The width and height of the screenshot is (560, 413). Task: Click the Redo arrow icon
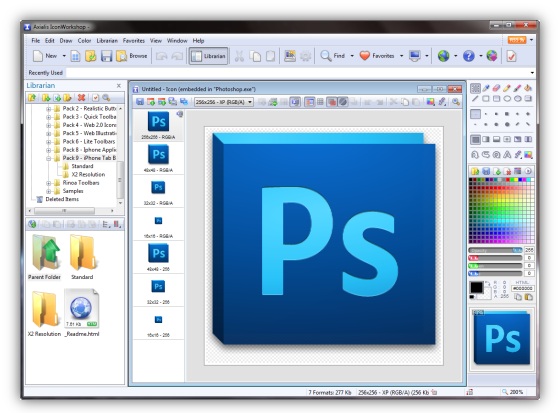click(177, 56)
